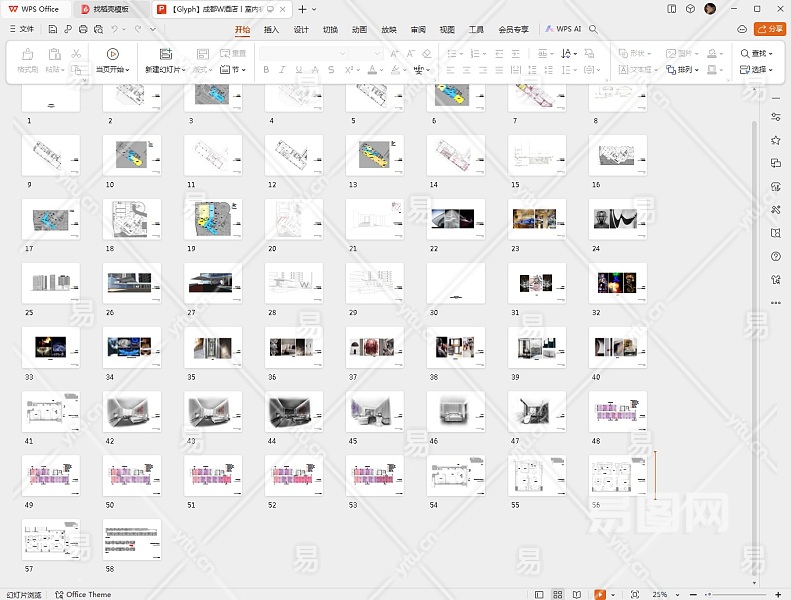Image resolution: width=791 pixels, height=600 pixels.
Task: Switch to slide sorter view in status bar
Action: tap(558, 594)
